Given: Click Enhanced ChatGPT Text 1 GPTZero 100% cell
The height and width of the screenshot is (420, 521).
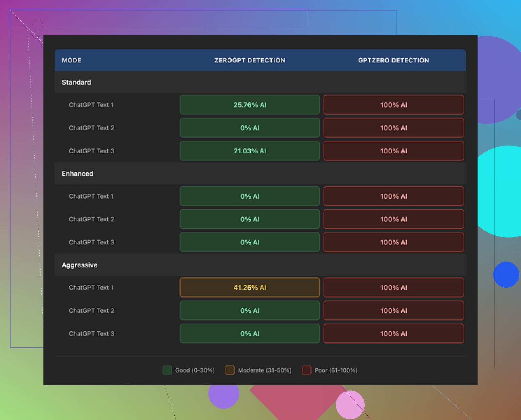Looking at the screenshot, I should tap(393, 196).
